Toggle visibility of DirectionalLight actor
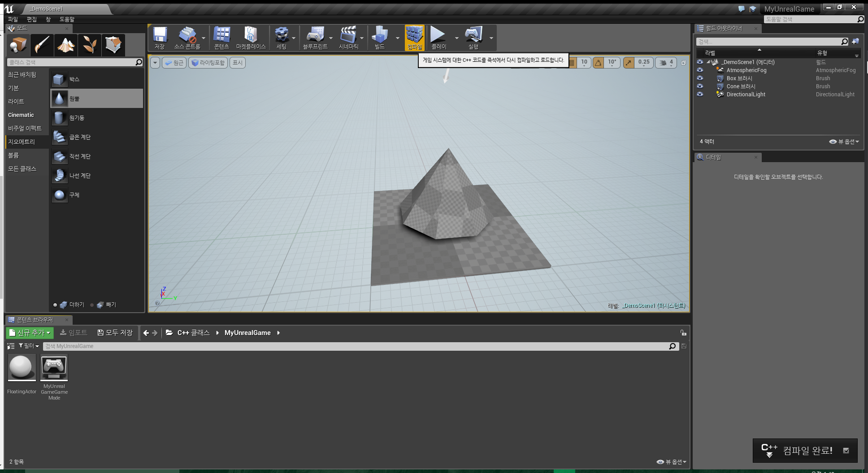 pos(700,95)
